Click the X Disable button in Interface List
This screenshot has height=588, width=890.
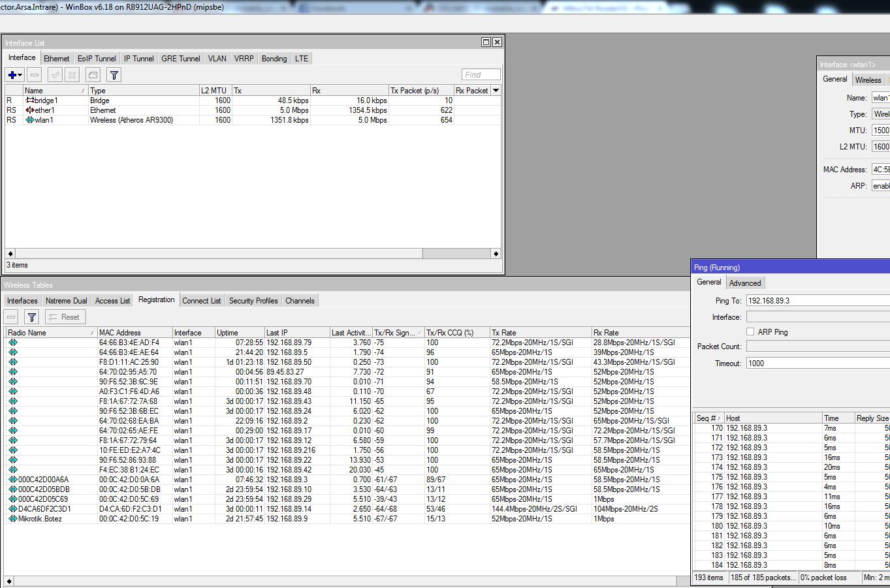tap(72, 75)
